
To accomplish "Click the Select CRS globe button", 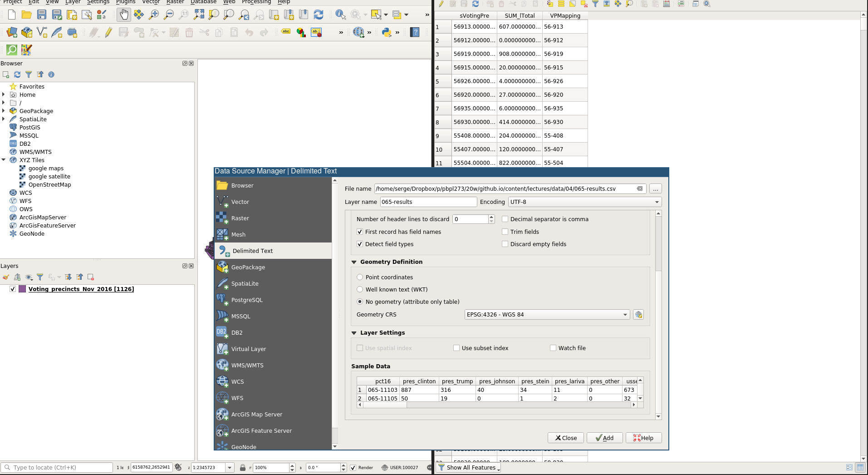I will click(x=638, y=315).
